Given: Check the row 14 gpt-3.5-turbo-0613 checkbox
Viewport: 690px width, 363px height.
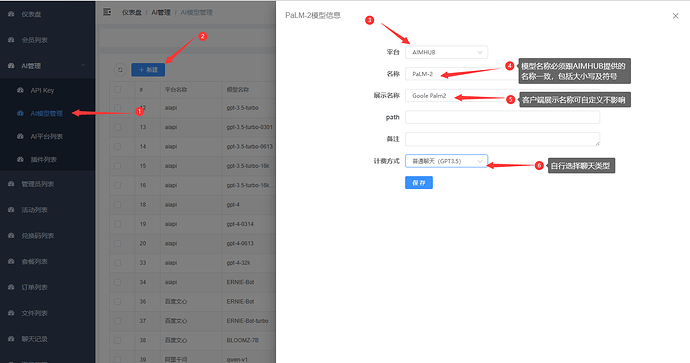Looking at the screenshot, I should pyautogui.click(x=117, y=147).
